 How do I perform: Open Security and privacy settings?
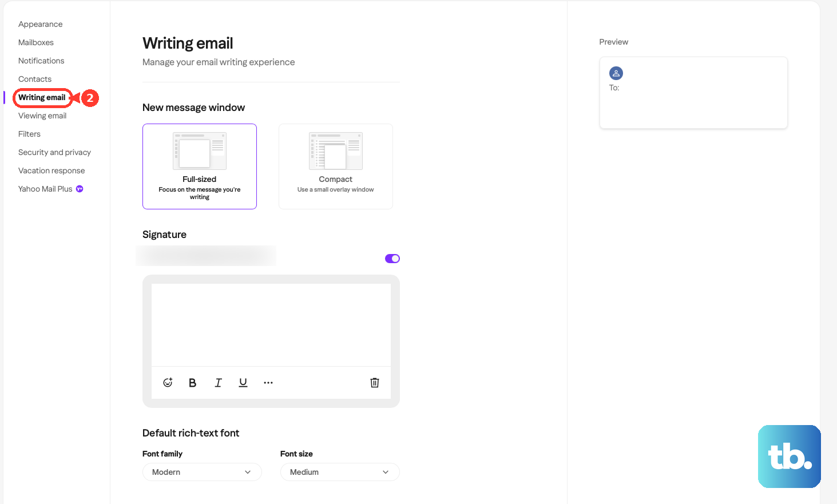pyautogui.click(x=54, y=152)
